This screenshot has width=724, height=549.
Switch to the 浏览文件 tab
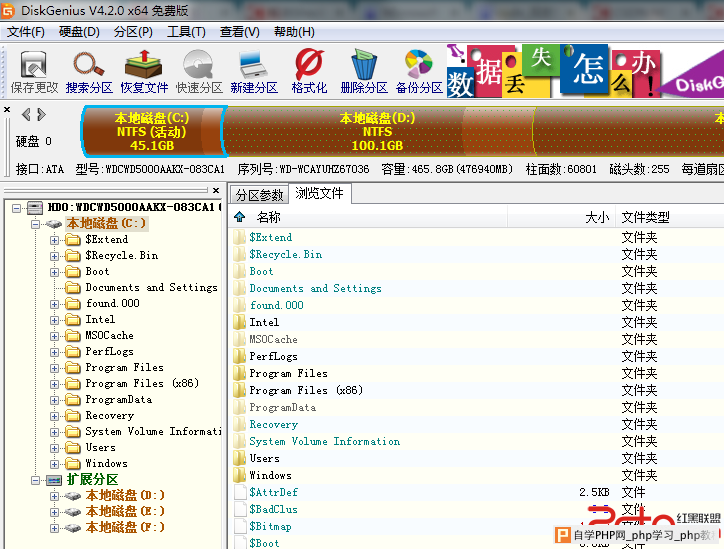click(319, 193)
